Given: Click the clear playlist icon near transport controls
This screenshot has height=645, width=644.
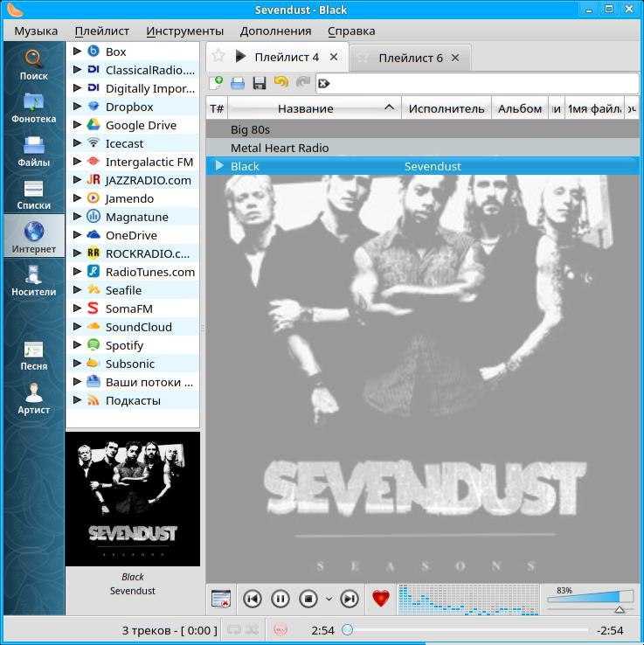Looking at the screenshot, I should (221, 599).
